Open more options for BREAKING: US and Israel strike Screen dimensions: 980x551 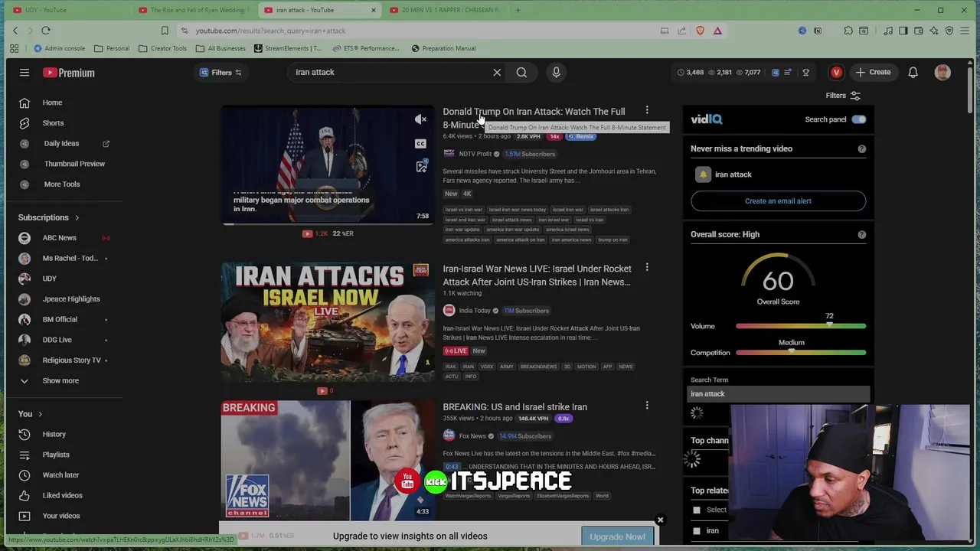tap(647, 406)
